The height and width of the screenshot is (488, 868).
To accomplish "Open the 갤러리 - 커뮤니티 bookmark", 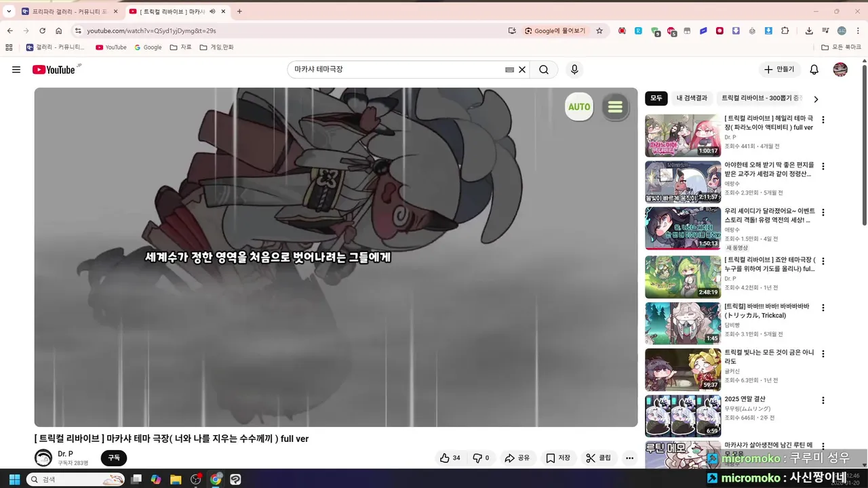I will point(56,47).
